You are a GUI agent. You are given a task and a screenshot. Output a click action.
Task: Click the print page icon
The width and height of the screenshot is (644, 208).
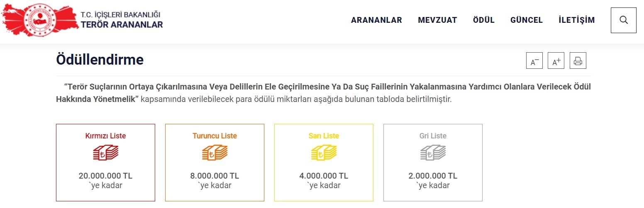(x=578, y=61)
